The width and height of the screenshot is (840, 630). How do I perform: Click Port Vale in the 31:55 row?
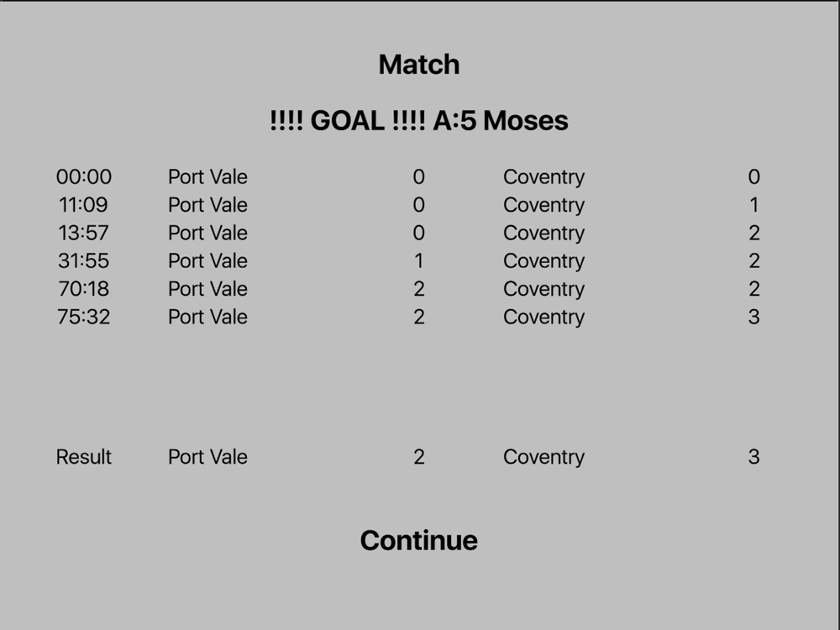pos(207,261)
